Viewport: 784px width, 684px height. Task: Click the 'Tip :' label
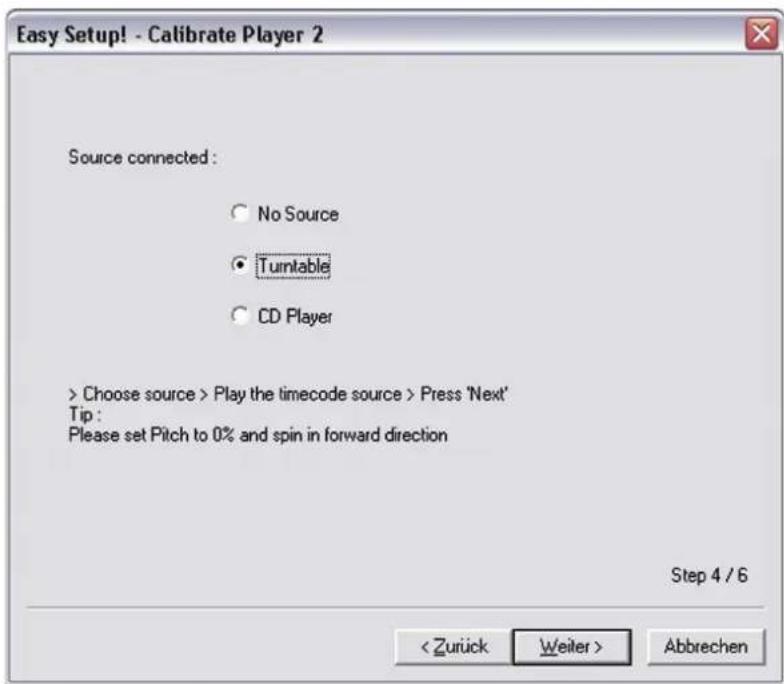point(84,414)
